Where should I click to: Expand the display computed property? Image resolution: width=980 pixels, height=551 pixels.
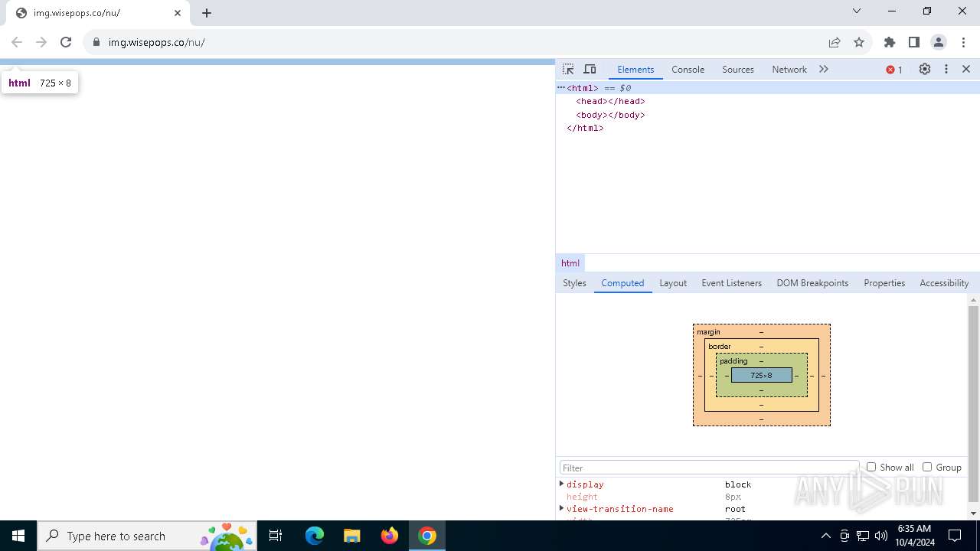[x=562, y=484]
